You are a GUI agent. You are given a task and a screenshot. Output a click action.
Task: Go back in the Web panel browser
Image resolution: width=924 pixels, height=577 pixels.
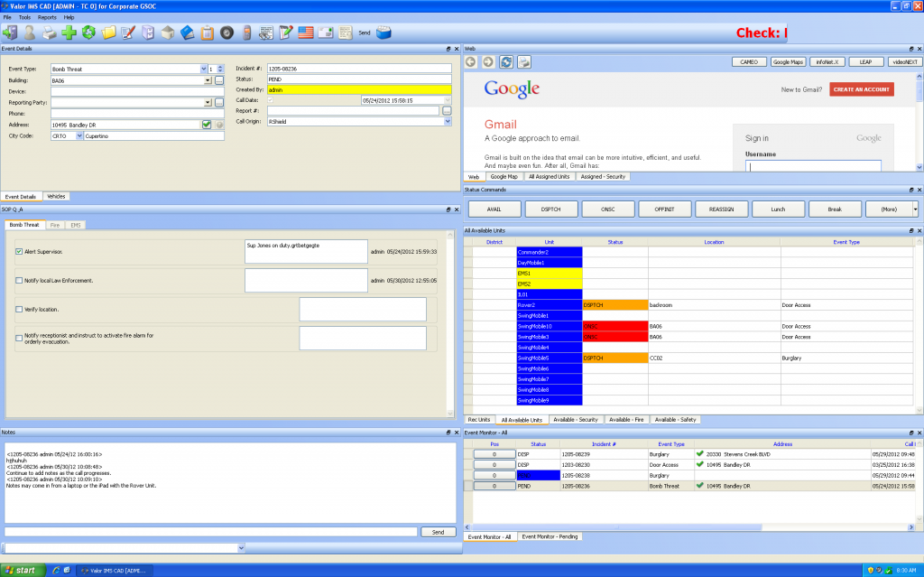pyautogui.click(x=470, y=62)
